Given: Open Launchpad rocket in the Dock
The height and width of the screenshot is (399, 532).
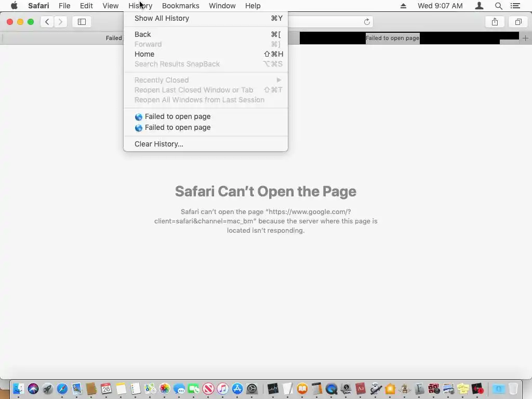Looking at the screenshot, I should [x=48, y=389].
